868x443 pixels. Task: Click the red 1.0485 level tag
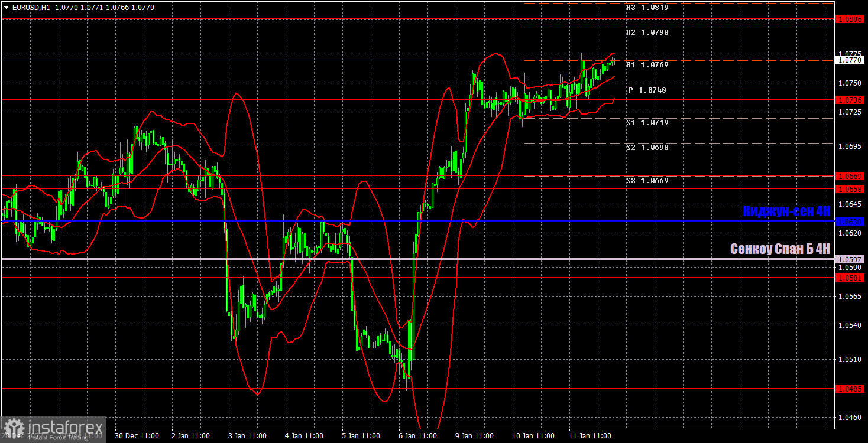[x=851, y=389]
